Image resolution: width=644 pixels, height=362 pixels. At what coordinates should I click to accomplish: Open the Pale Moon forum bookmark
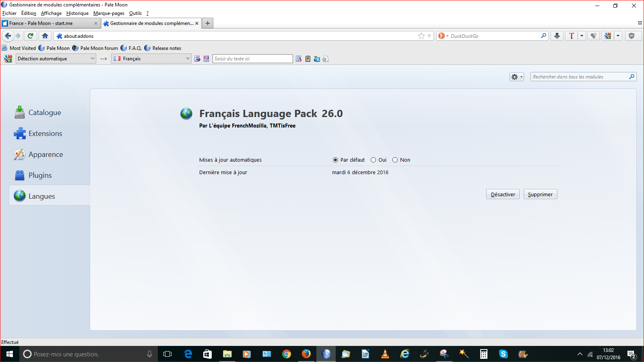(x=95, y=48)
